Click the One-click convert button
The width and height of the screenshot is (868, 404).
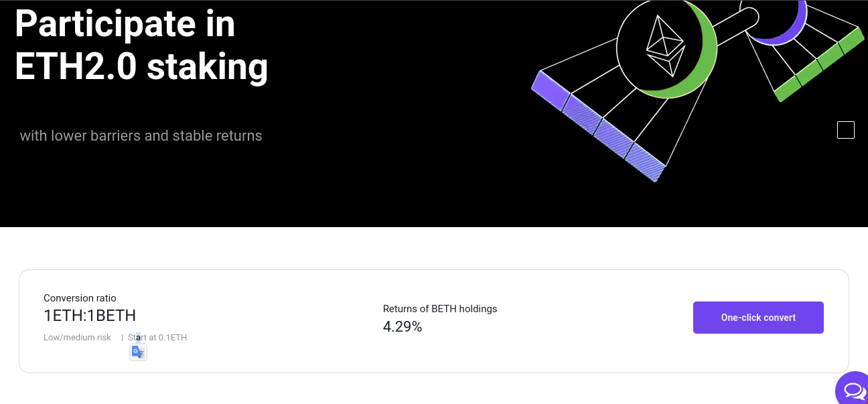(x=758, y=318)
